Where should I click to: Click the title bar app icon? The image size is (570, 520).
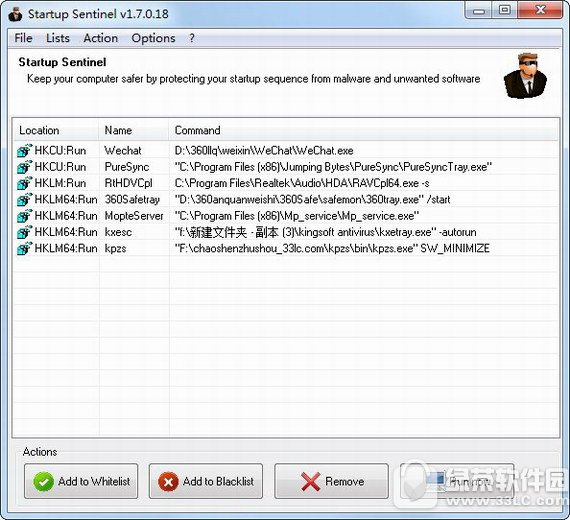(15, 14)
